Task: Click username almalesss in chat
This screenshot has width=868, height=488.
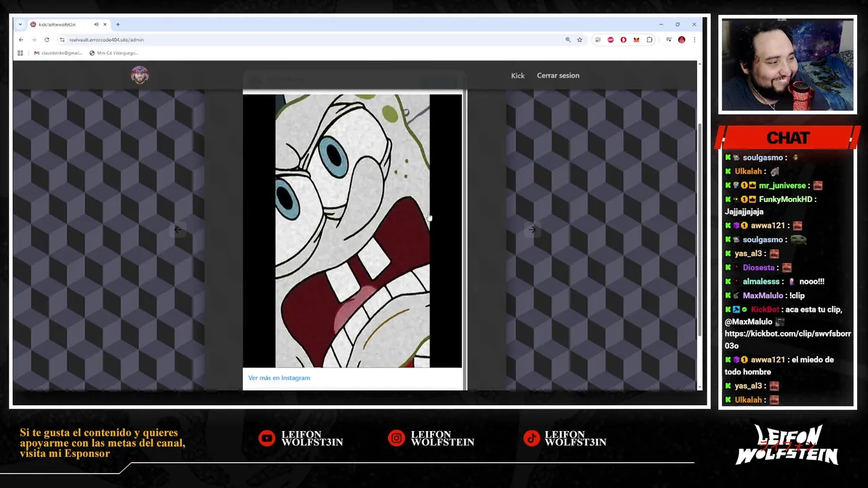Action: 761,282
